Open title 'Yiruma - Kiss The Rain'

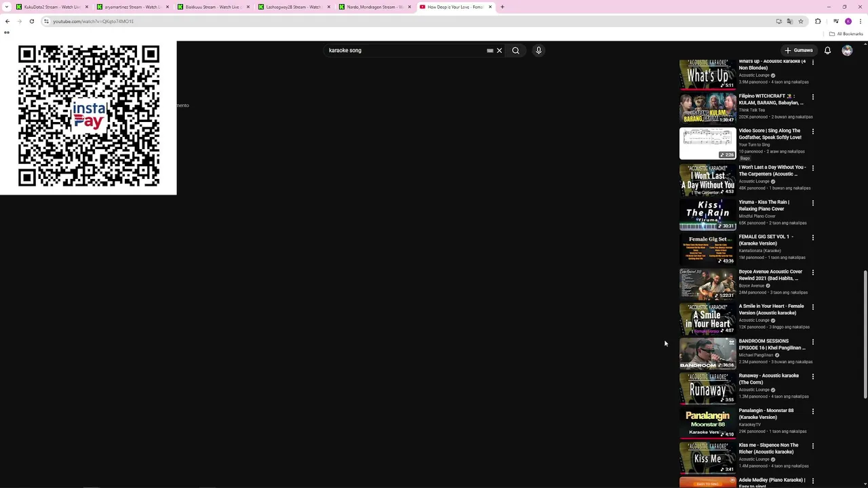[x=764, y=205]
